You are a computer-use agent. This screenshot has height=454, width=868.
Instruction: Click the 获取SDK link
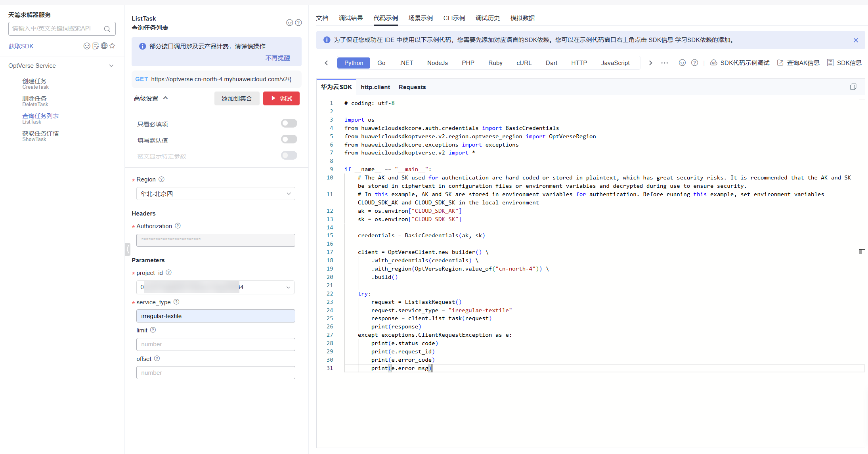click(21, 46)
